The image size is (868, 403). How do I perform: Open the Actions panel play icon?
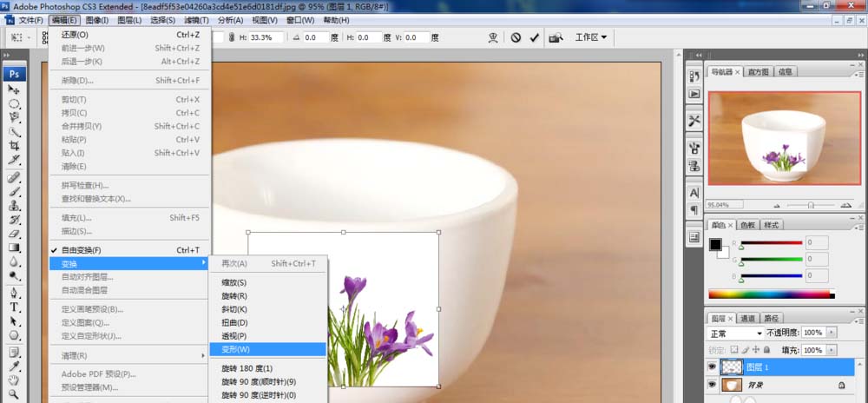point(694,94)
